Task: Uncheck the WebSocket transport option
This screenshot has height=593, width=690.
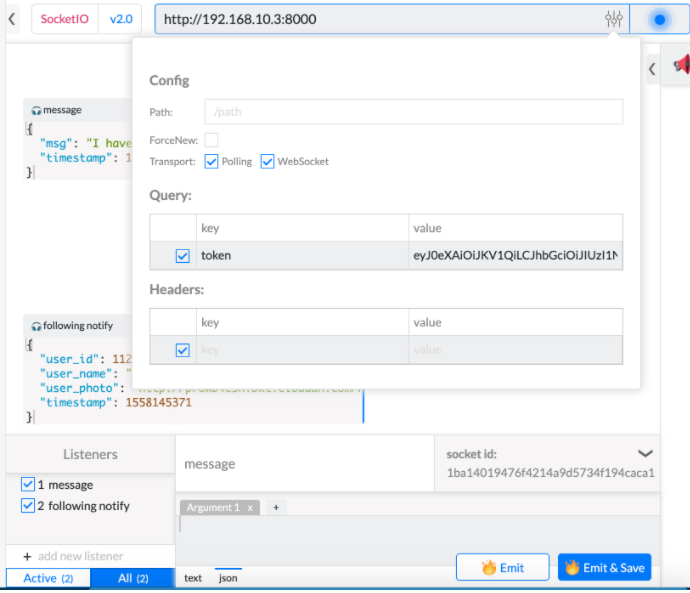Action: [267, 161]
